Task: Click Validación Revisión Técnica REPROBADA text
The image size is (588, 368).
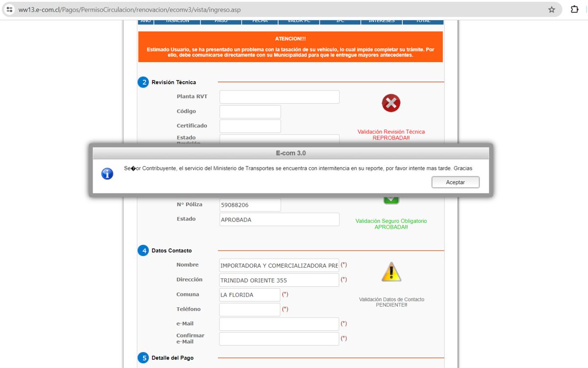Action: pyautogui.click(x=391, y=135)
